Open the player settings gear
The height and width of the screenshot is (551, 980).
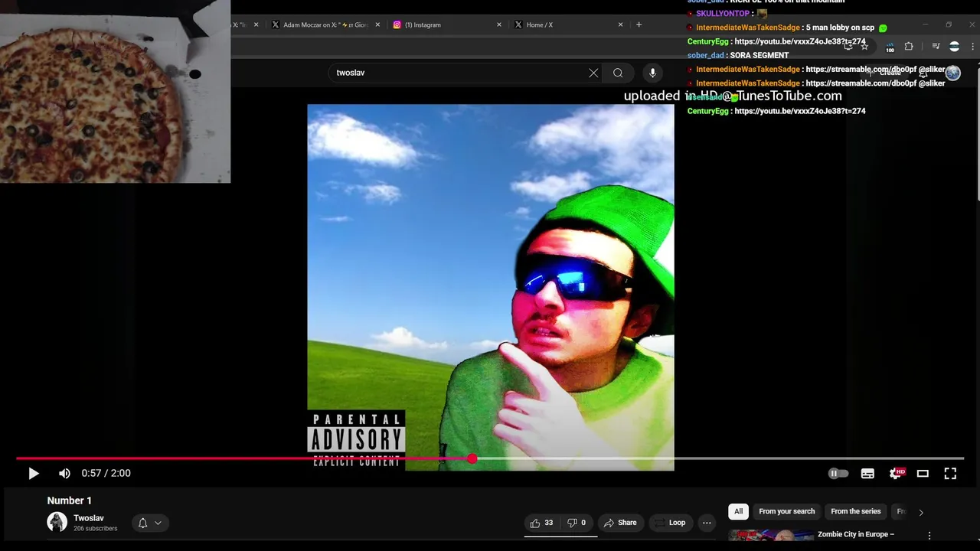tap(895, 474)
